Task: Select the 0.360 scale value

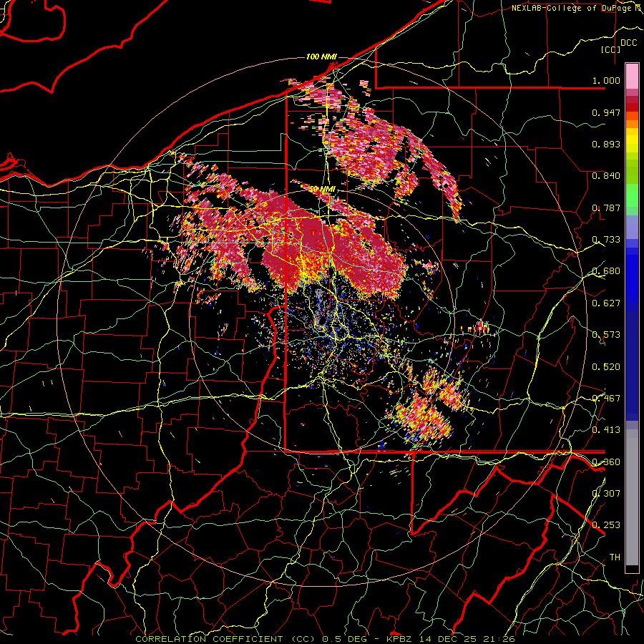Action: coord(606,462)
